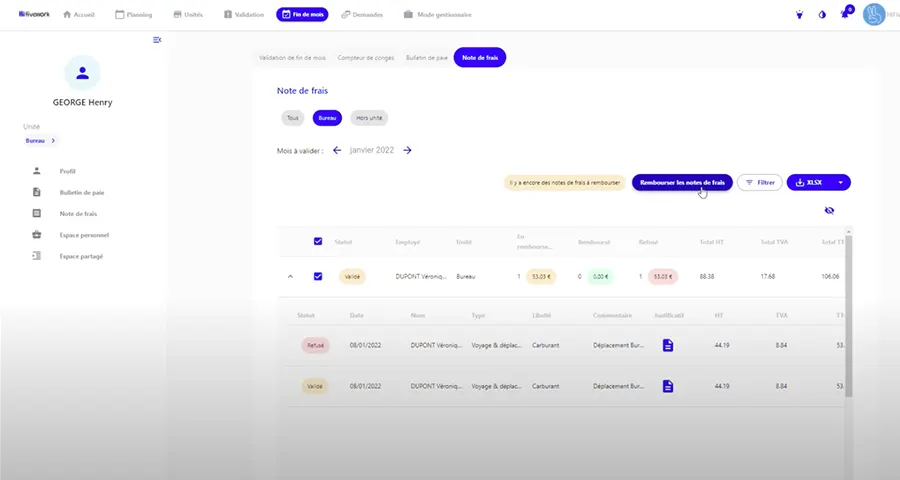900x480 pixels.
Task: Open Note de frais in sidebar
Action: click(78, 214)
